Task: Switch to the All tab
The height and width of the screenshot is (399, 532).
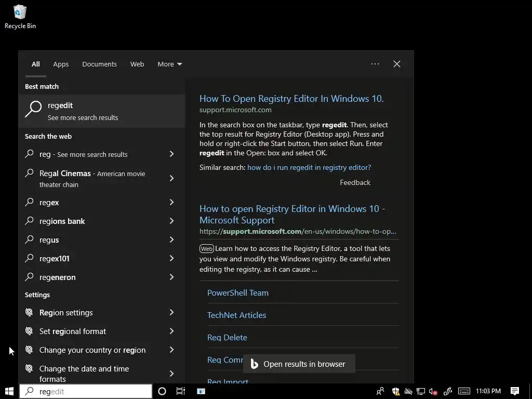Action: 36,64
